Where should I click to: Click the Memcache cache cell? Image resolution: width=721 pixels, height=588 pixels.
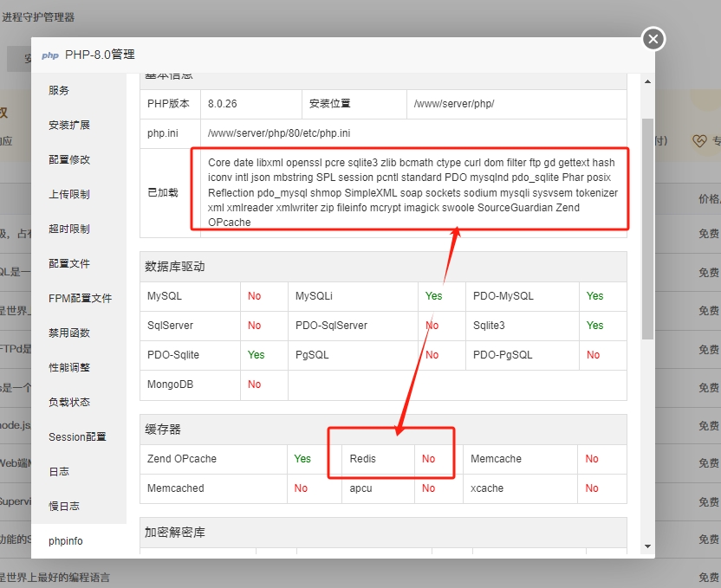(x=521, y=459)
